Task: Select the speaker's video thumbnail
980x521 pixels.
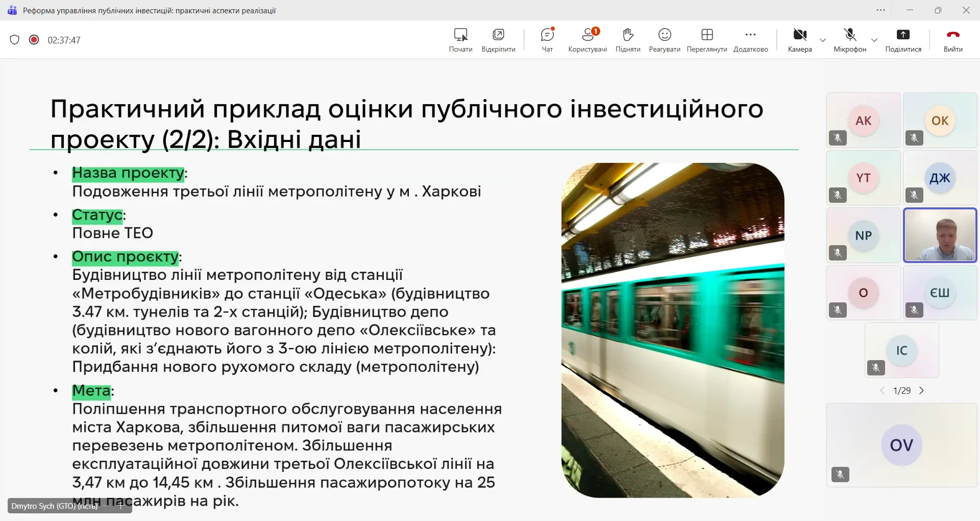Action: click(x=940, y=235)
